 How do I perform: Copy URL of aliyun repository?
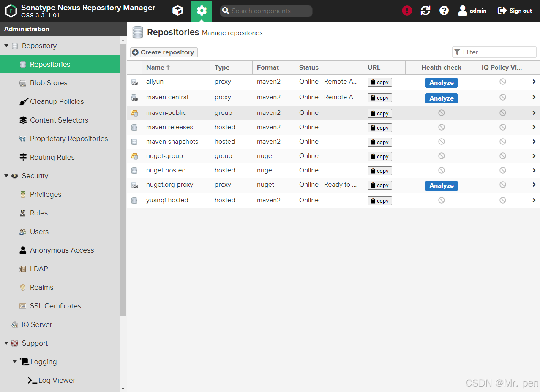tap(380, 82)
